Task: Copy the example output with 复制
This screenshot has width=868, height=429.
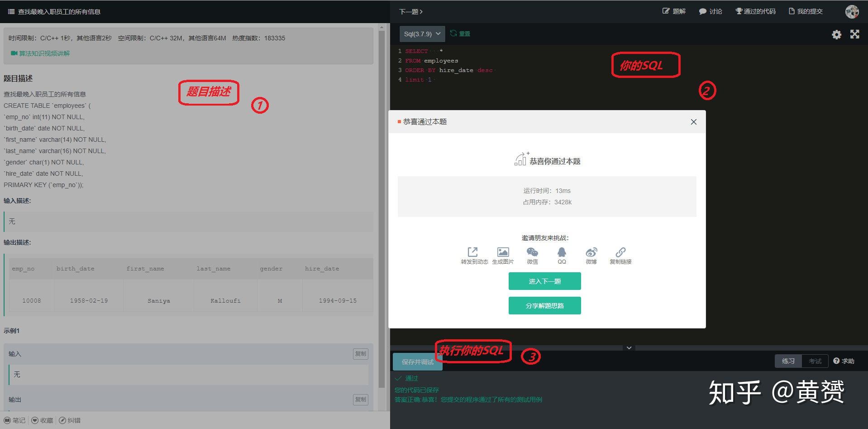Action: pyautogui.click(x=361, y=400)
